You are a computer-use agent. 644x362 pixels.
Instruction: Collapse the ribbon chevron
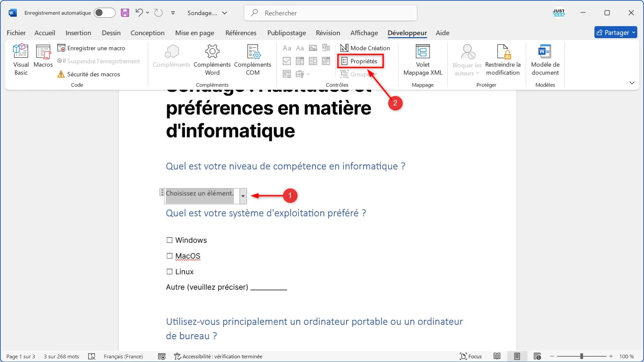click(x=632, y=83)
